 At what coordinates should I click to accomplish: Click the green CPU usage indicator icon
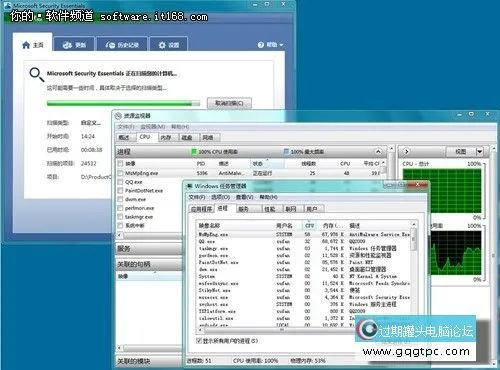pyautogui.click(x=194, y=152)
